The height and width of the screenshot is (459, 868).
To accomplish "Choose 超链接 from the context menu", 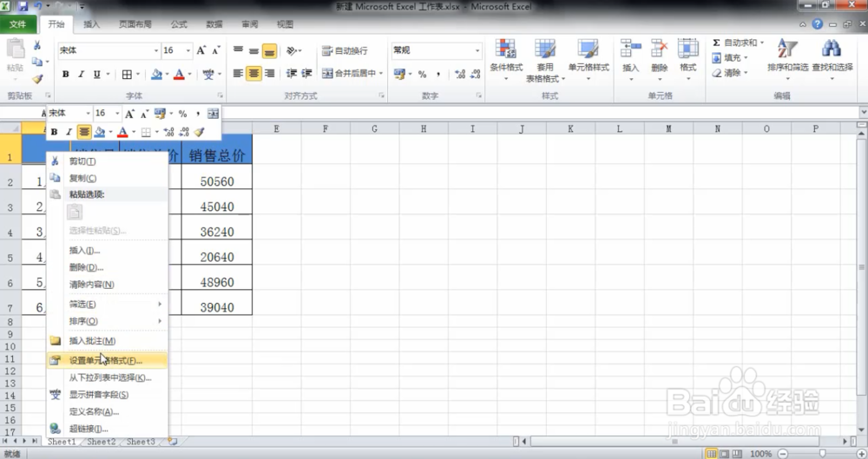I will (x=107, y=429).
